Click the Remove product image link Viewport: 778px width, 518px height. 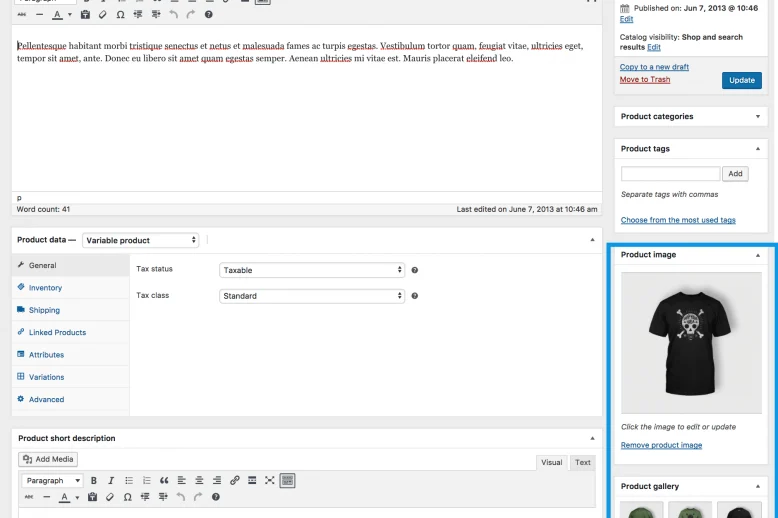661,445
